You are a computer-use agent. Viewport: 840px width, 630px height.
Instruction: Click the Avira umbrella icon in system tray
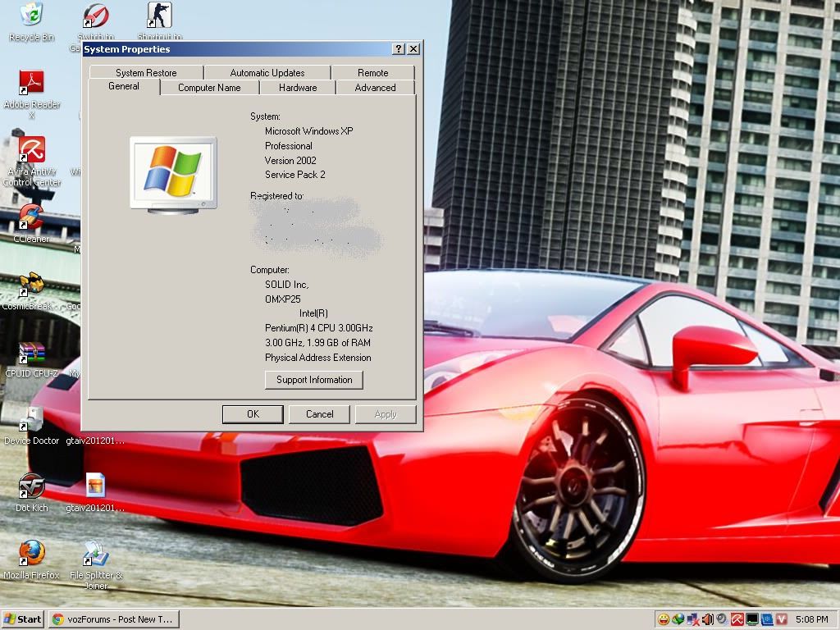[x=737, y=619]
